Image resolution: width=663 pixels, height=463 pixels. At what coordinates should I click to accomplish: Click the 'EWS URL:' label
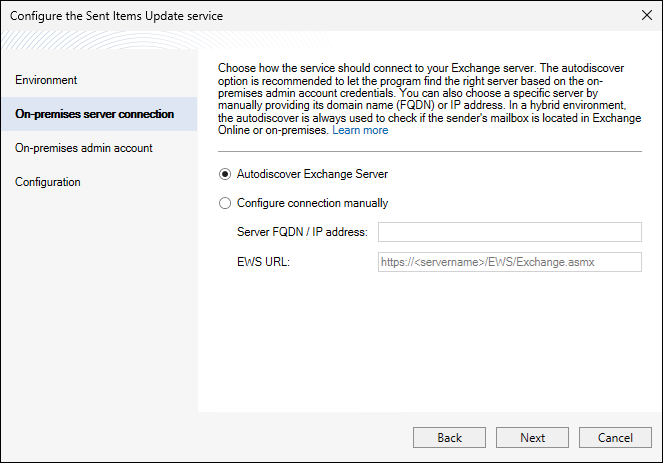click(263, 262)
